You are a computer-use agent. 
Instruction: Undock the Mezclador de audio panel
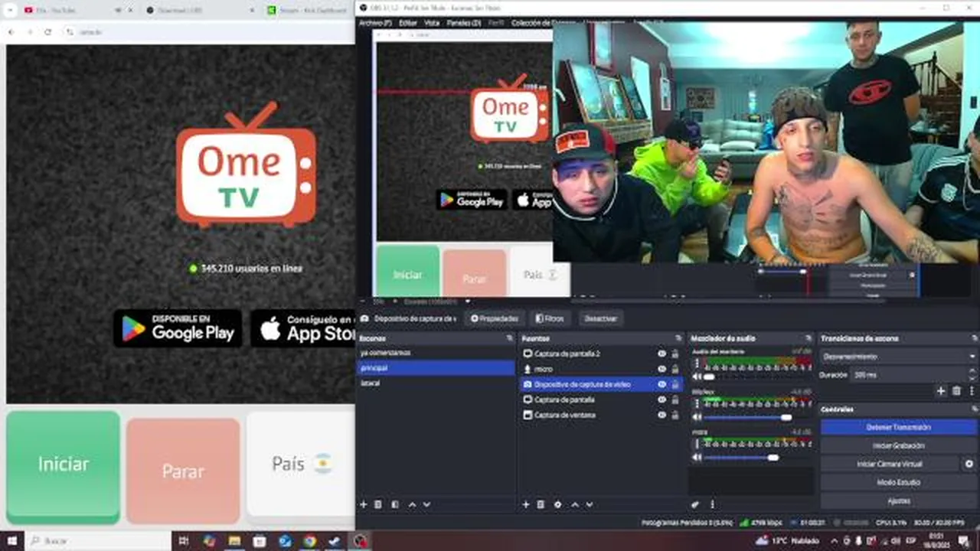[808, 338]
